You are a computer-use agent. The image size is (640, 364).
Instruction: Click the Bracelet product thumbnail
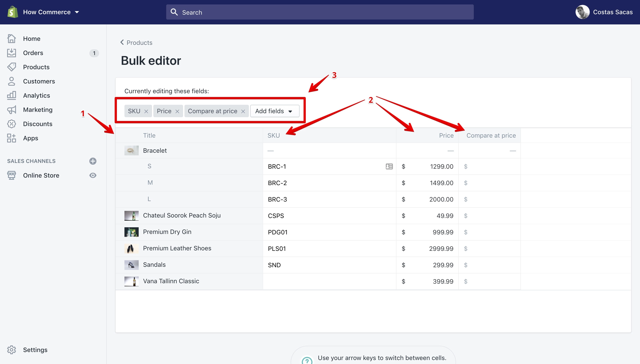131,150
